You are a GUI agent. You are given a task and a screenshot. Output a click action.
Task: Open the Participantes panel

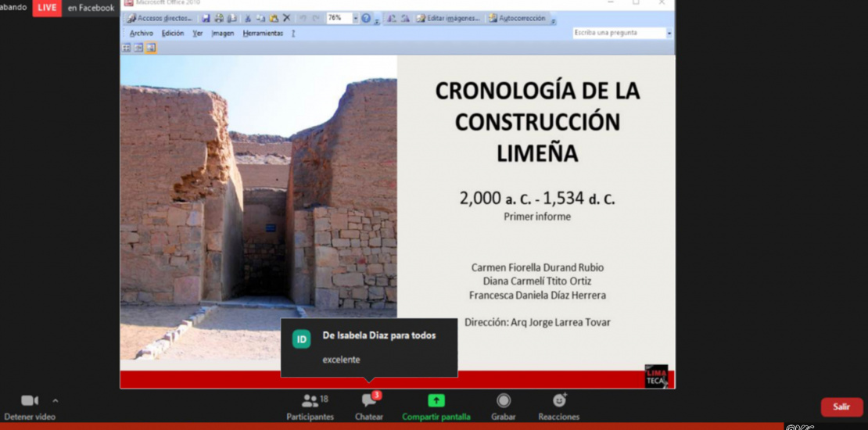point(310,407)
